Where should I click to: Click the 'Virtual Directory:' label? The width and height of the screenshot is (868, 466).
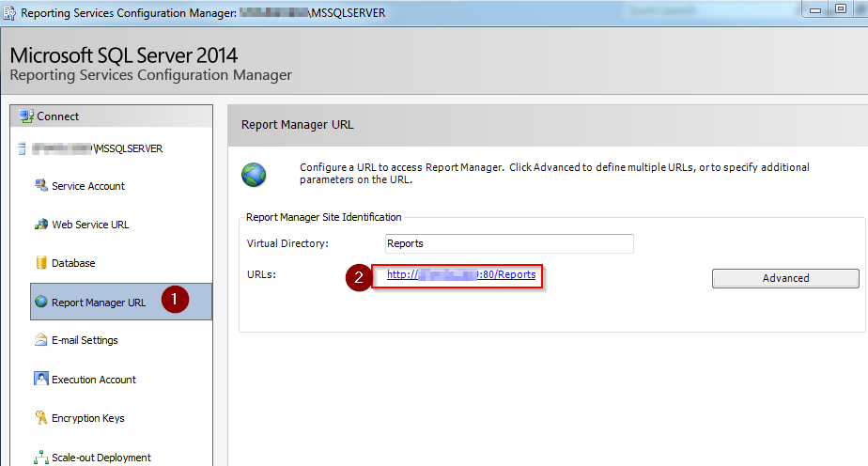coord(287,243)
